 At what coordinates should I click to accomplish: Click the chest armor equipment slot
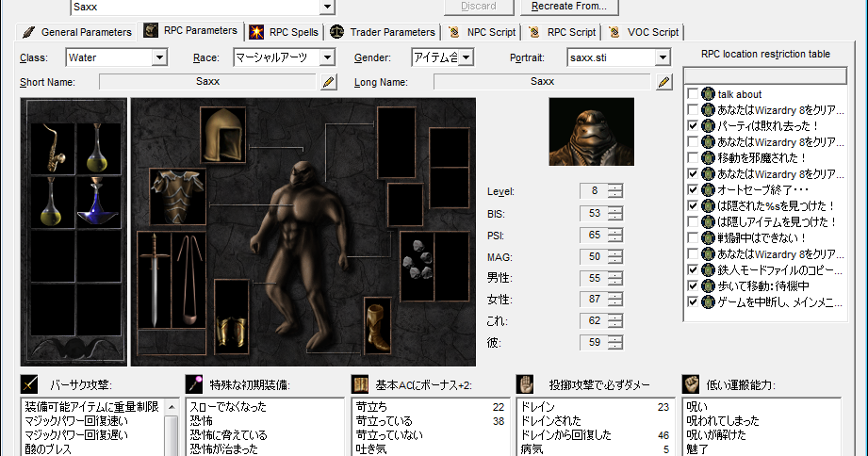(178, 197)
